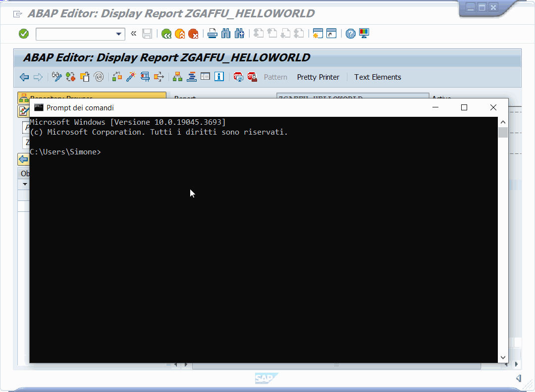Open a new GUI session window icon

point(318,33)
